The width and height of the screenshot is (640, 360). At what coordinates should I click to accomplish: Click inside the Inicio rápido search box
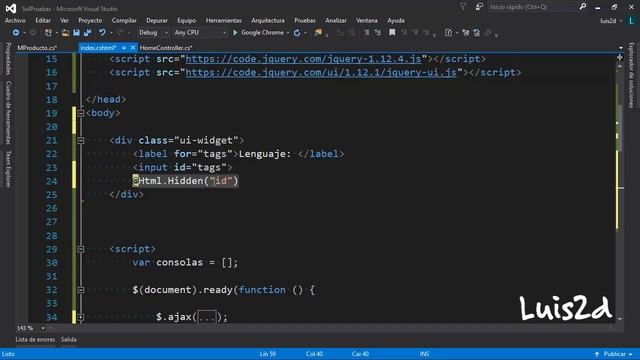[x=533, y=7]
